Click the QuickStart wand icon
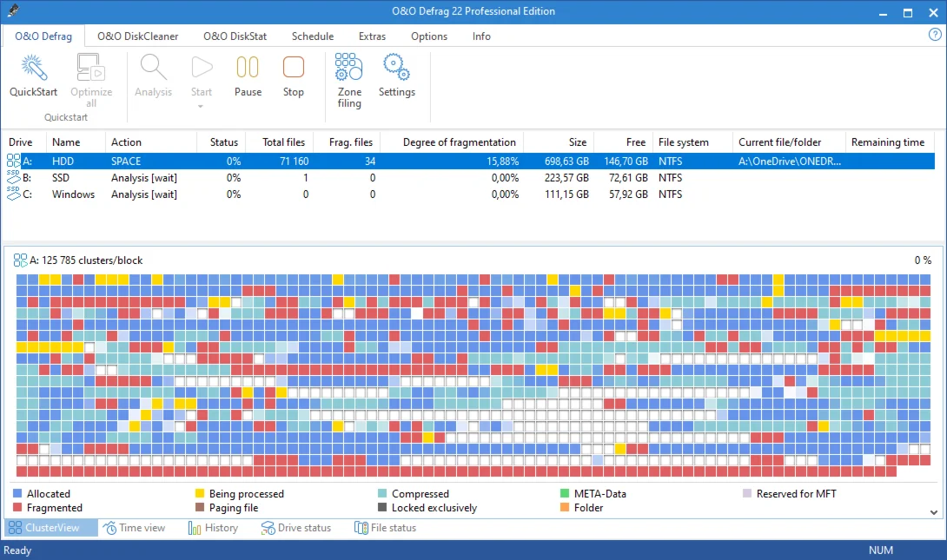 [x=33, y=68]
